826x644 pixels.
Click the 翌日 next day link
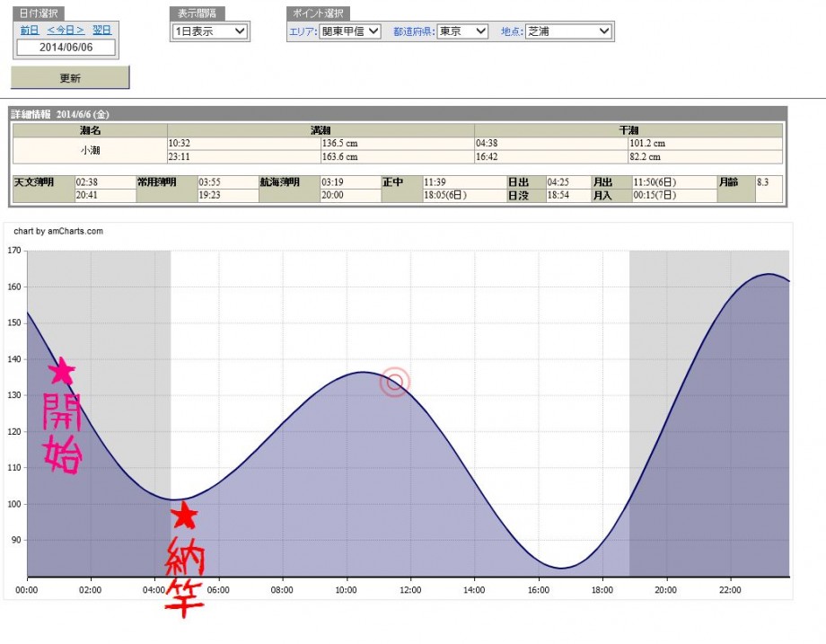pos(102,31)
